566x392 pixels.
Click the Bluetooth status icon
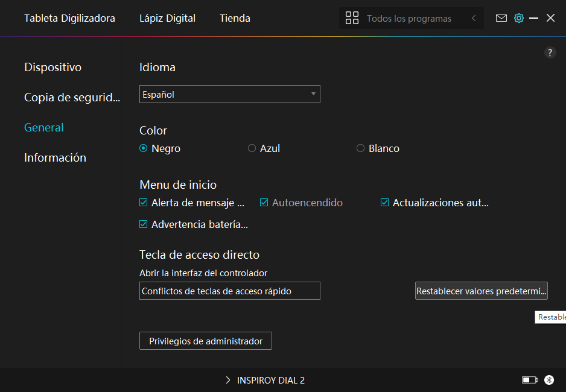[549, 380]
